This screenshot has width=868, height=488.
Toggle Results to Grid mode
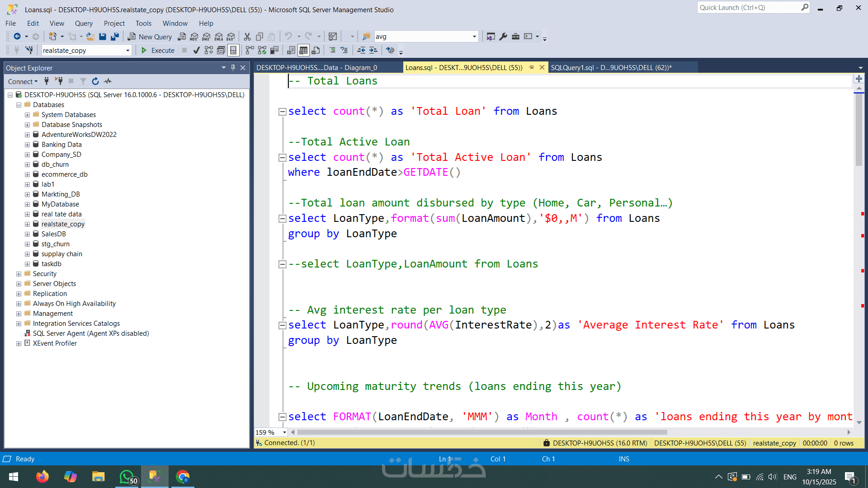[303, 50]
